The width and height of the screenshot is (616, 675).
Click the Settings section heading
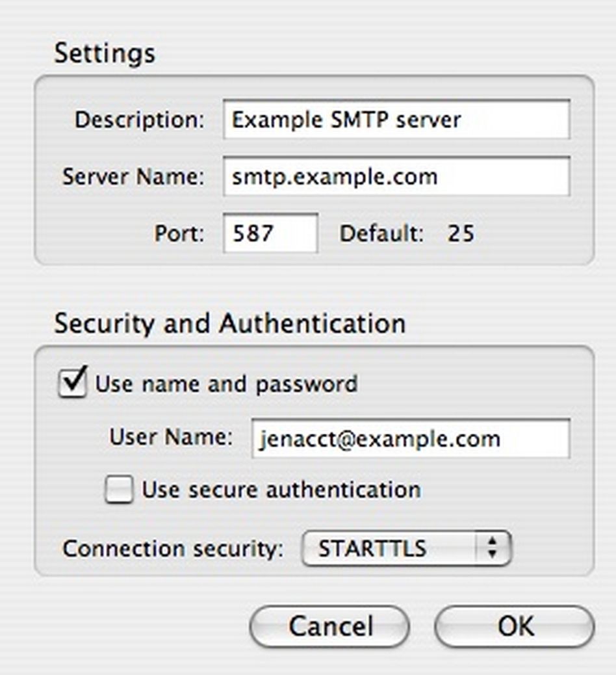pyautogui.click(x=105, y=54)
